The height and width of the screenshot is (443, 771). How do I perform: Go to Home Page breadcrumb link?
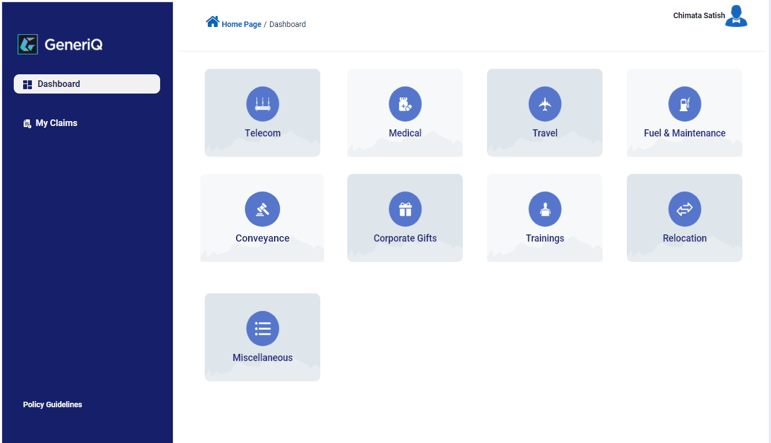pos(241,24)
